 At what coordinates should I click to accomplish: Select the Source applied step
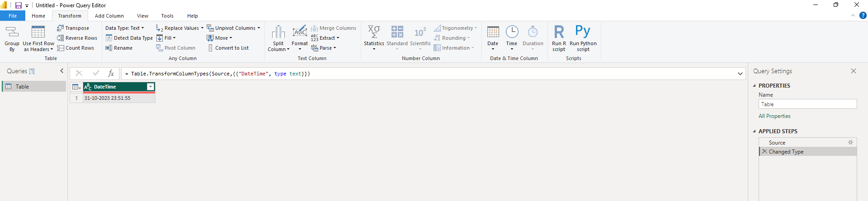click(x=807, y=142)
